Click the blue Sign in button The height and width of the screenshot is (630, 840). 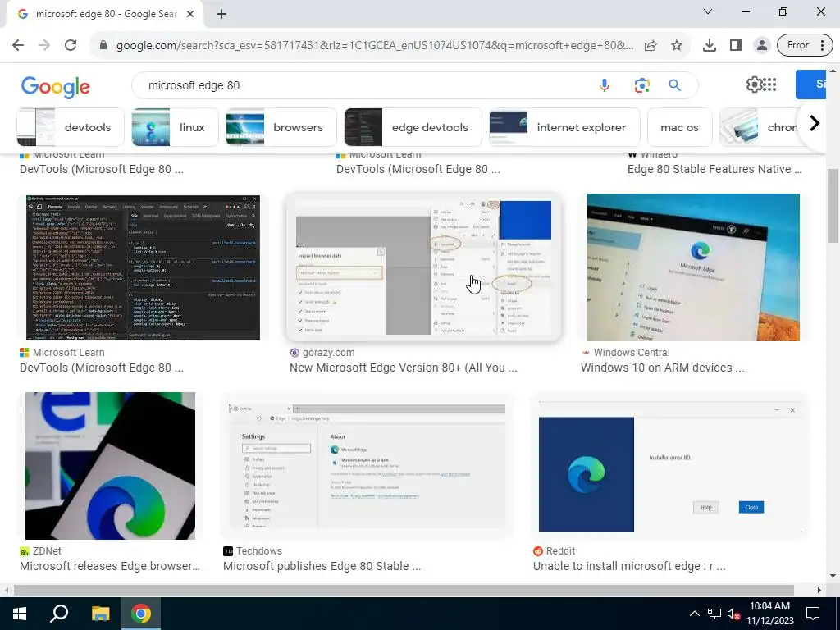[x=810, y=84]
